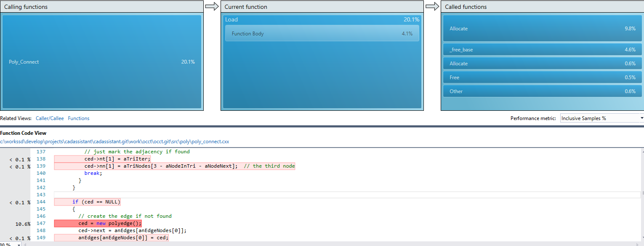Image resolution: width=644 pixels, height=246 pixels.
Task: Click the arrow between Current and Called functions
Action: 432,6
